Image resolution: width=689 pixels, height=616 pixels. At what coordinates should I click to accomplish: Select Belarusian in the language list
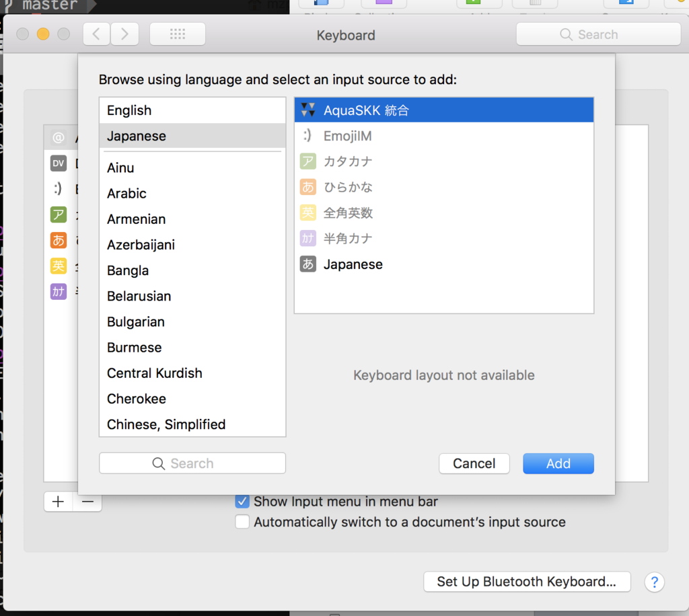[192, 296]
